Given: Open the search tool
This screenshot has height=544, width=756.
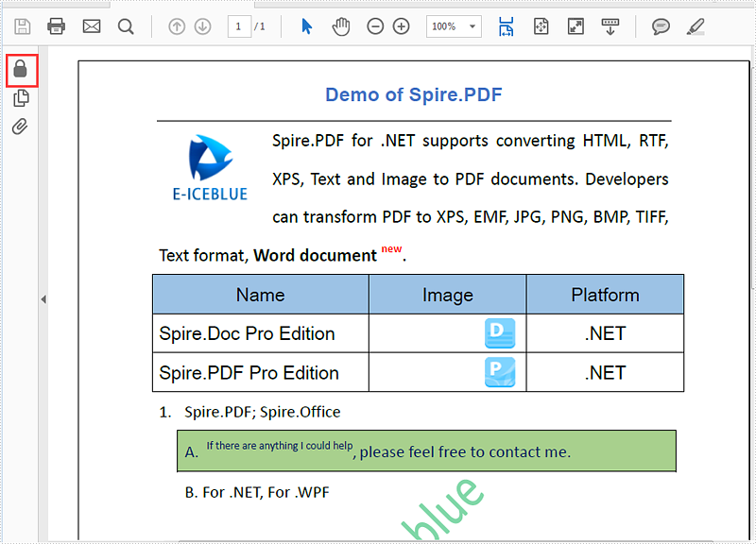Looking at the screenshot, I should (x=127, y=26).
